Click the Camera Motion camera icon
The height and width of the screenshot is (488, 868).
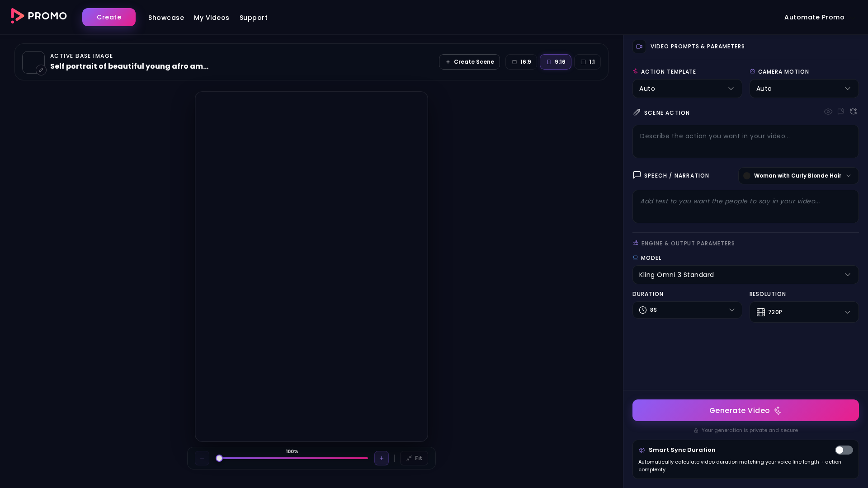click(x=752, y=71)
